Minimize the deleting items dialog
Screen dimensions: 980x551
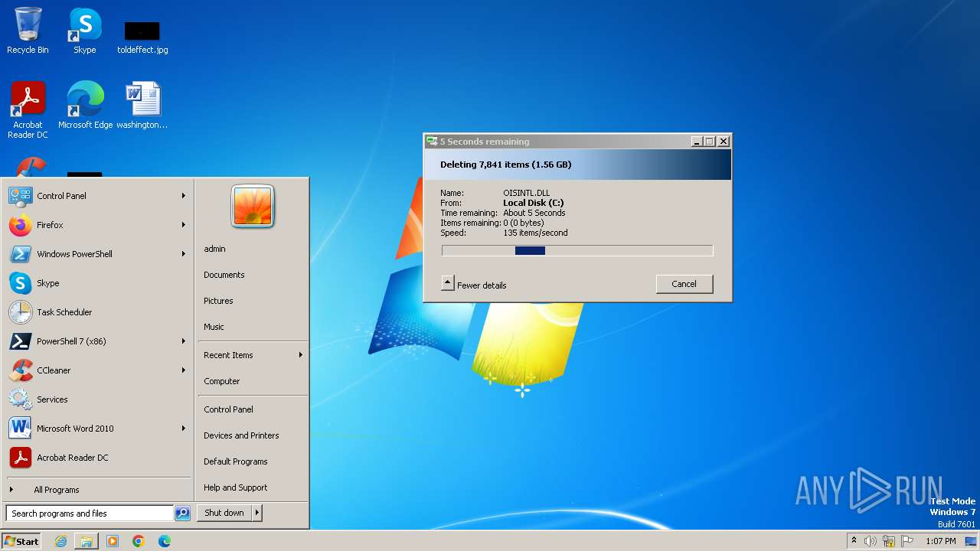click(x=697, y=142)
